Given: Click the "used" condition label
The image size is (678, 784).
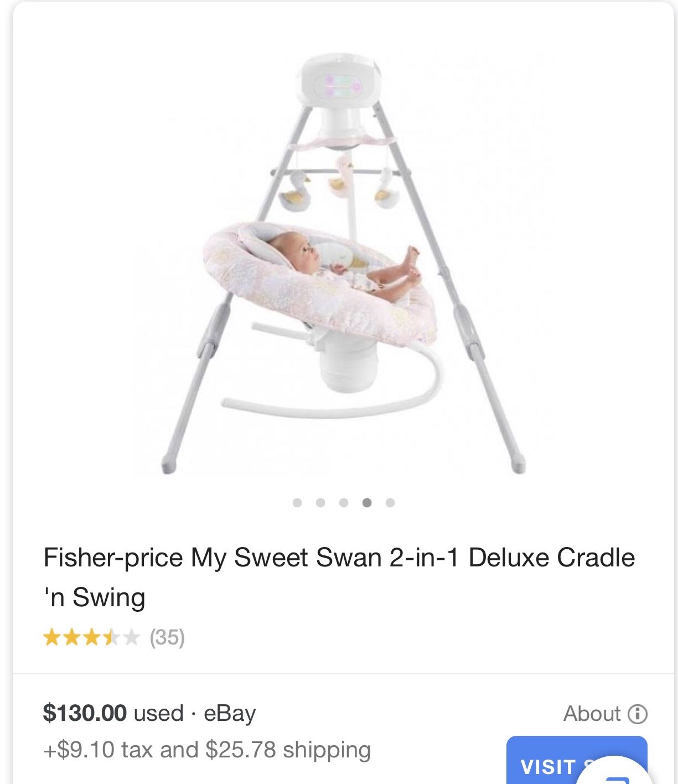Looking at the screenshot, I should point(158,713).
